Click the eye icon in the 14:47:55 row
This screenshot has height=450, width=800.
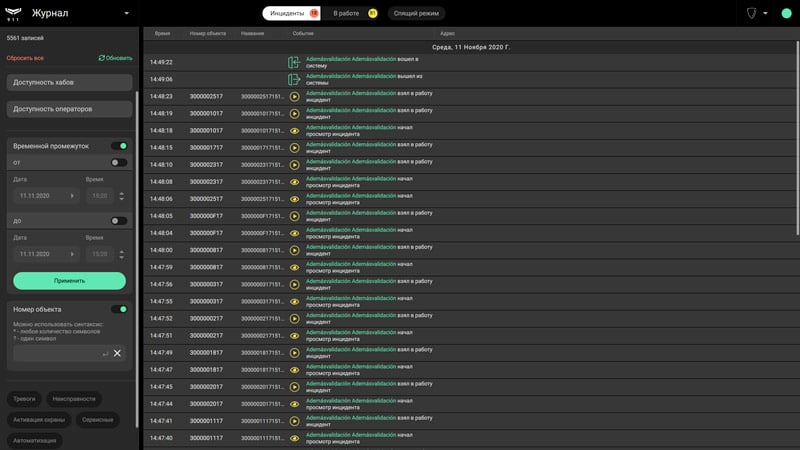(x=294, y=302)
